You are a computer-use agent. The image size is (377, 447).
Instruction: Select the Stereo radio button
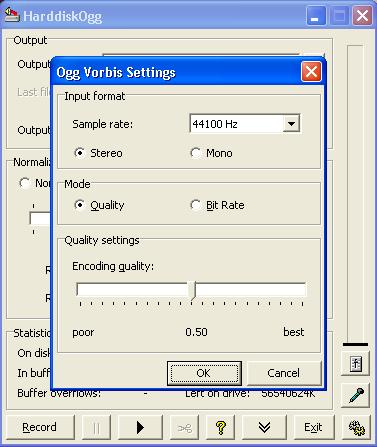(x=80, y=153)
